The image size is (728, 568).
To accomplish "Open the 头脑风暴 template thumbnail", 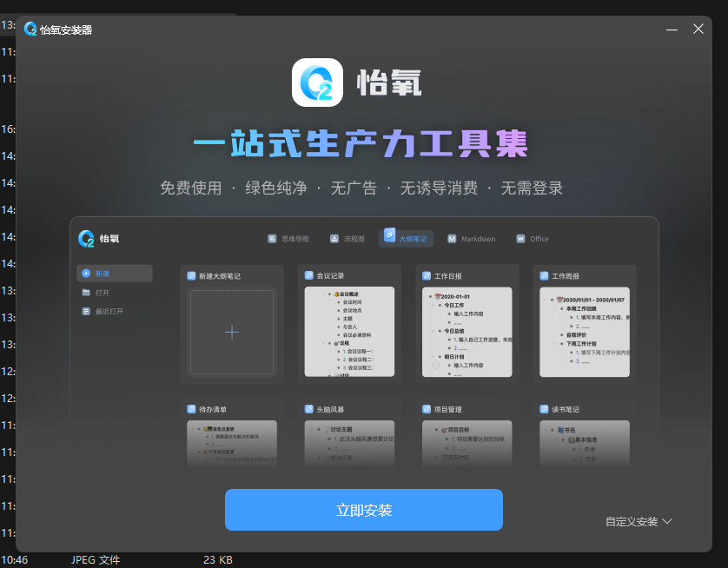I will pyautogui.click(x=349, y=442).
